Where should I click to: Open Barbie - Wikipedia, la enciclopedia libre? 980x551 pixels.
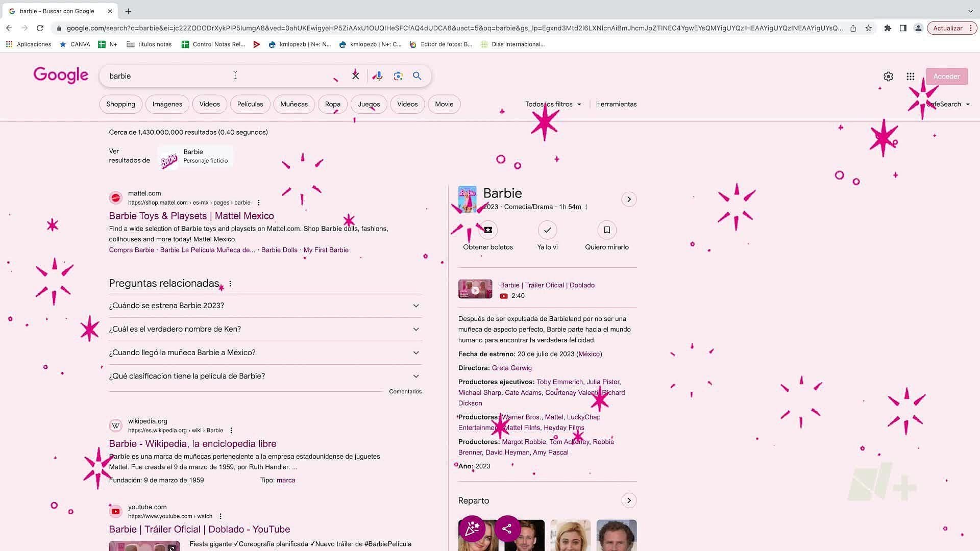point(192,444)
